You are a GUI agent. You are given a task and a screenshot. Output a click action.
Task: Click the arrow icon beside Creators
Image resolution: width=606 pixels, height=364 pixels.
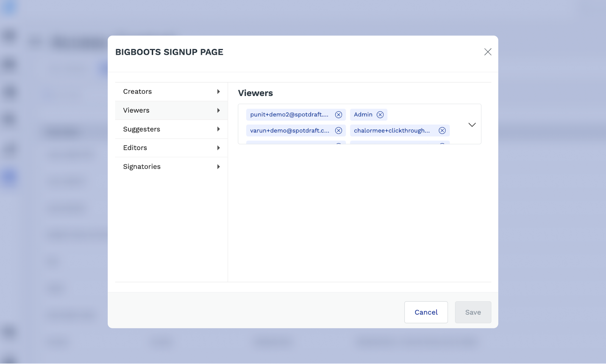[219, 92]
